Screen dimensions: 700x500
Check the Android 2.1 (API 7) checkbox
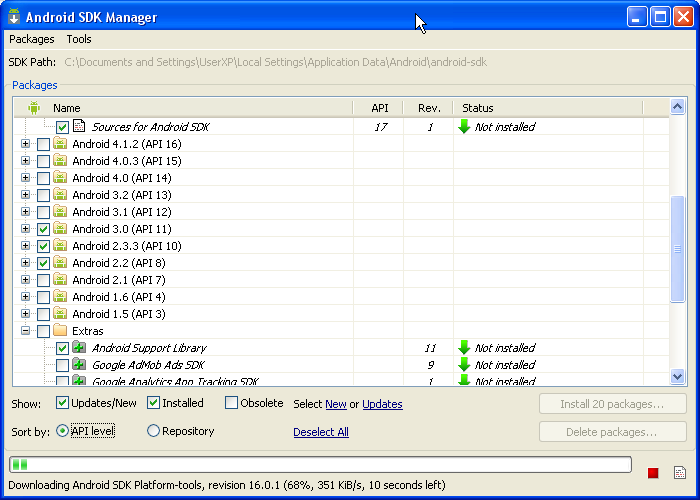43,280
